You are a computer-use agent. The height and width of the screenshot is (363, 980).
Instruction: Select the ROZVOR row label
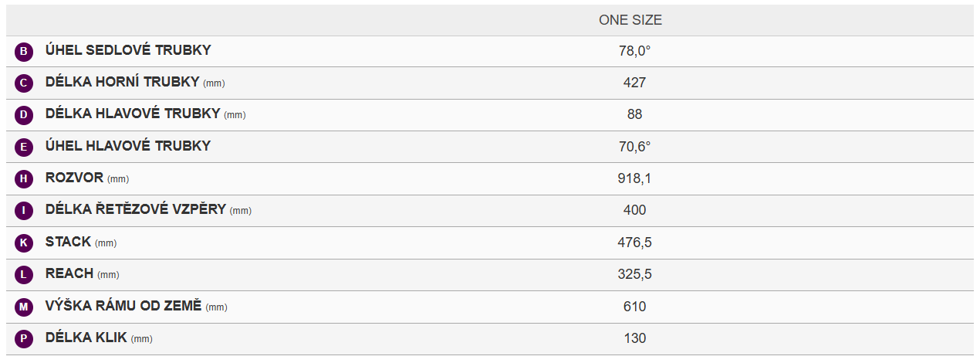(x=74, y=178)
